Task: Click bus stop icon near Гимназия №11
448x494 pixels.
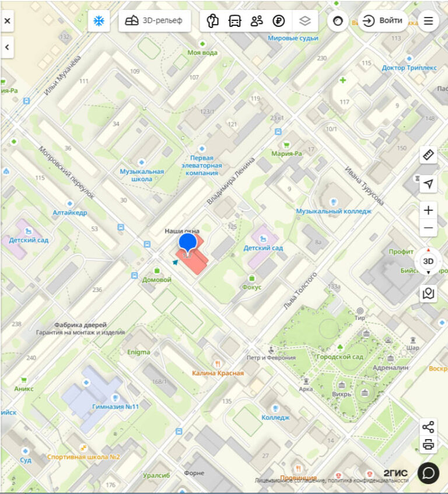Action: tap(179, 431)
